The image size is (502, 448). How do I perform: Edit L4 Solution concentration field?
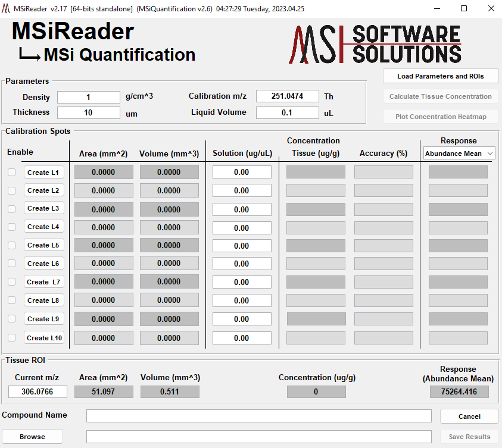pos(242,228)
